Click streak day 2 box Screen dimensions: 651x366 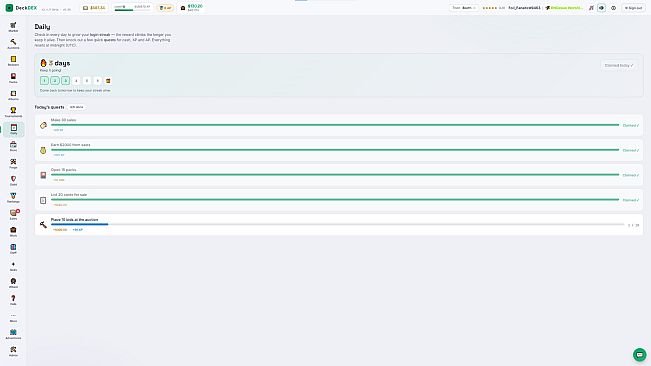click(55, 81)
